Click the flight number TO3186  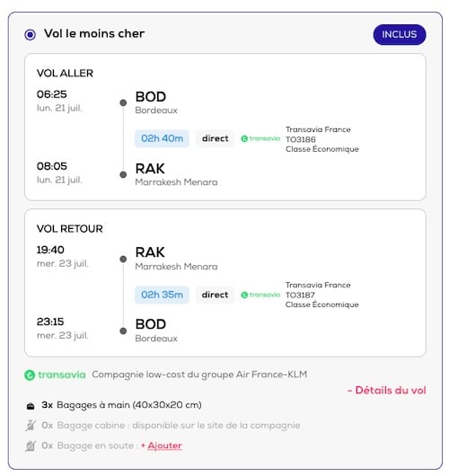tap(301, 139)
